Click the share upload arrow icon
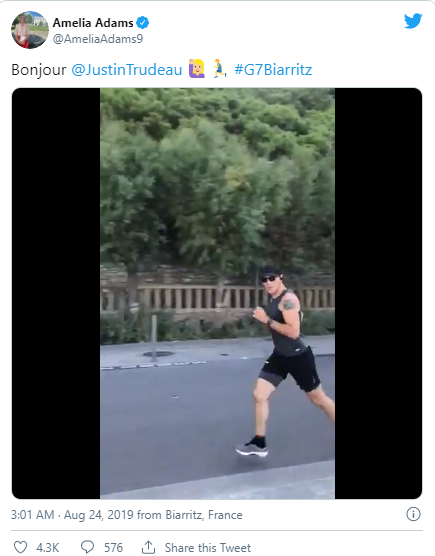The height and width of the screenshot is (556, 435). [x=149, y=547]
